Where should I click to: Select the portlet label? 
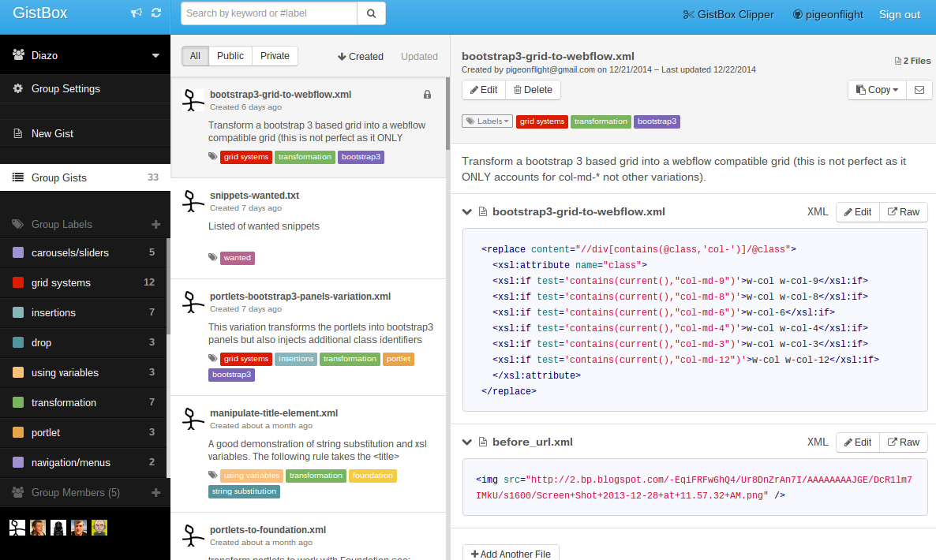[x=84, y=432]
